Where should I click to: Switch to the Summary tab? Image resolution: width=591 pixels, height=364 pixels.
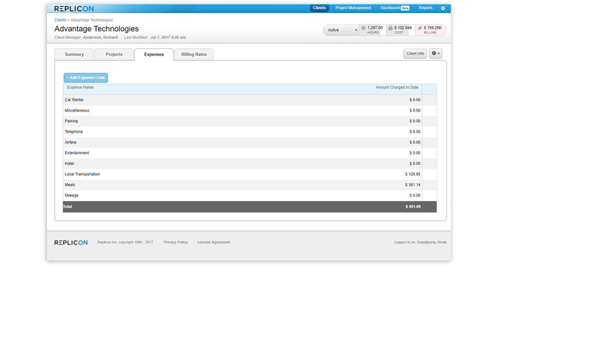[x=74, y=54]
